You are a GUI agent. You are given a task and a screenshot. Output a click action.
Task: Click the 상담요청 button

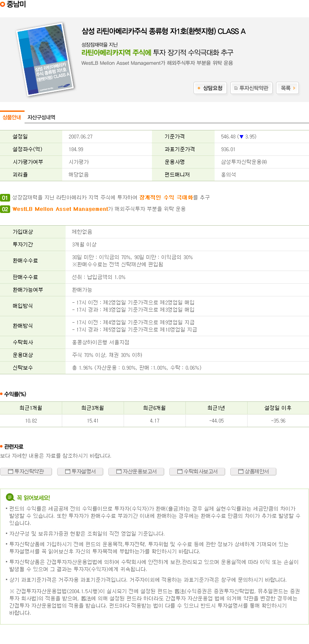coord(210,88)
